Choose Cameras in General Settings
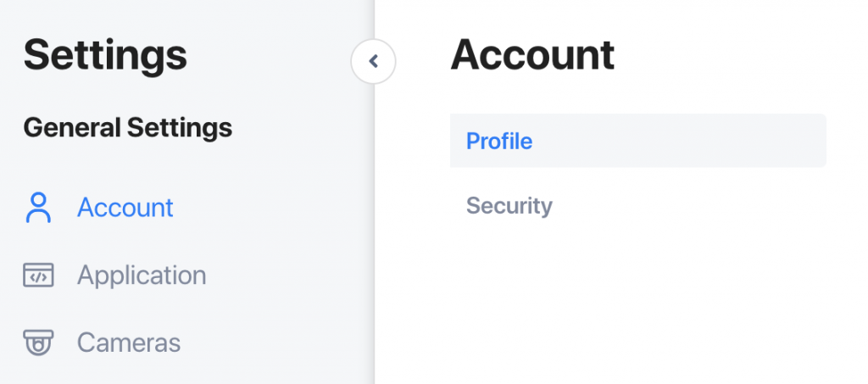This screenshot has height=384, width=868. tap(129, 342)
